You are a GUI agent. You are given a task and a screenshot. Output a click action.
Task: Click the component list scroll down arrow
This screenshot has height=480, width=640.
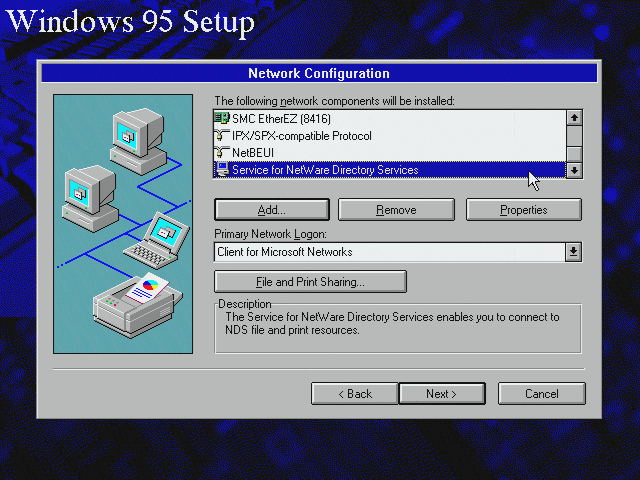(x=574, y=170)
